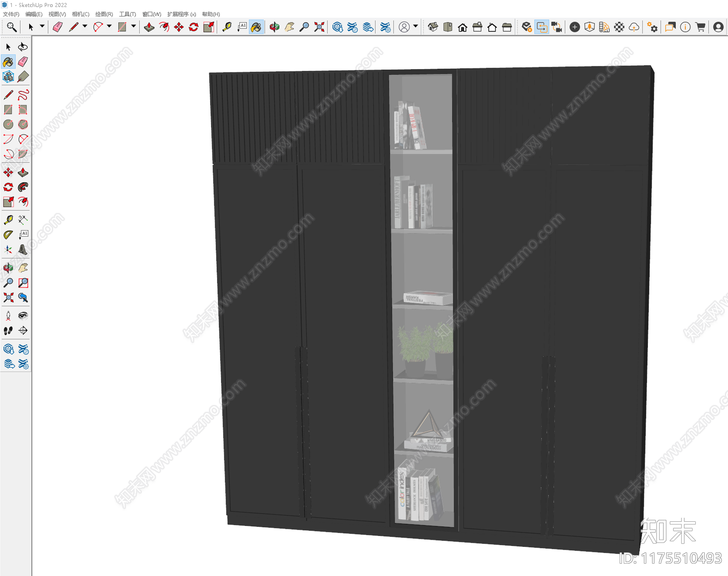This screenshot has height=576, width=728.
Task: Click the camera sync icon
Action: (556, 27)
